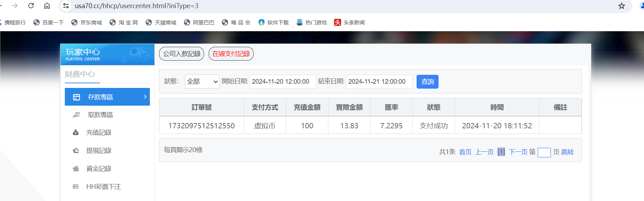Viewport: 644px width, 201px height.
Task: Reload the page with refresh icon
Action: click(31, 6)
